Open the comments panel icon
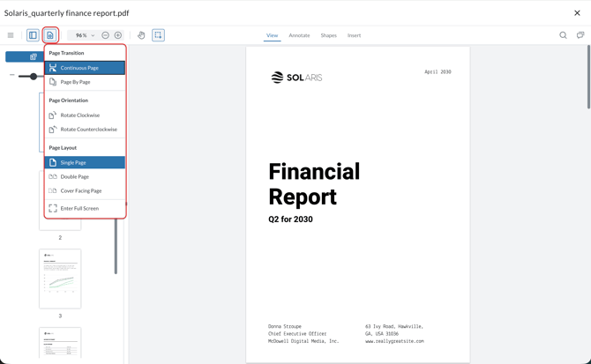This screenshot has width=591, height=364. pos(580,35)
